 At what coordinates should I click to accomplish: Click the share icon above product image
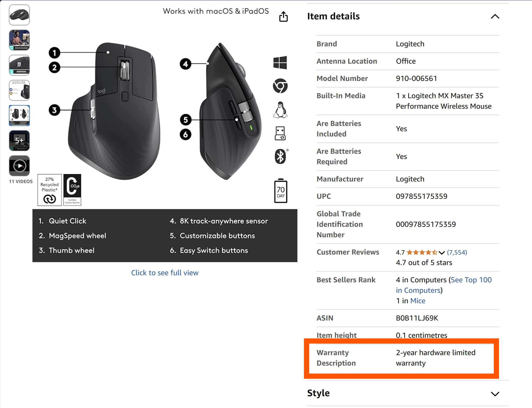pyautogui.click(x=283, y=16)
